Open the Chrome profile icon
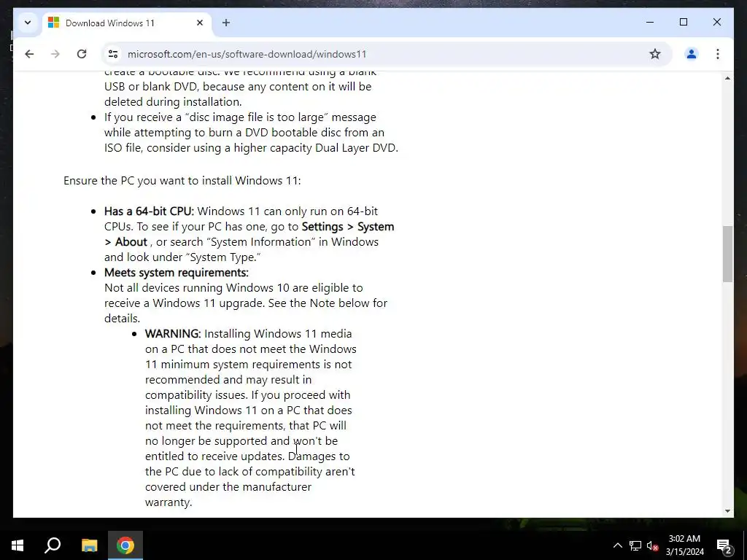This screenshot has width=747, height=560. coord(692,54)
